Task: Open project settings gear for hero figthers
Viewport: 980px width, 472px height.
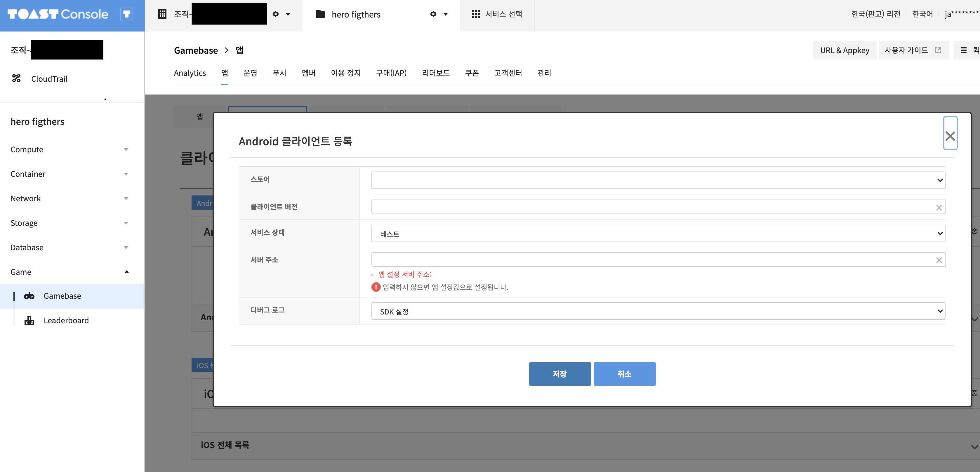Action: pyautogui.click(x=433, y=14)
